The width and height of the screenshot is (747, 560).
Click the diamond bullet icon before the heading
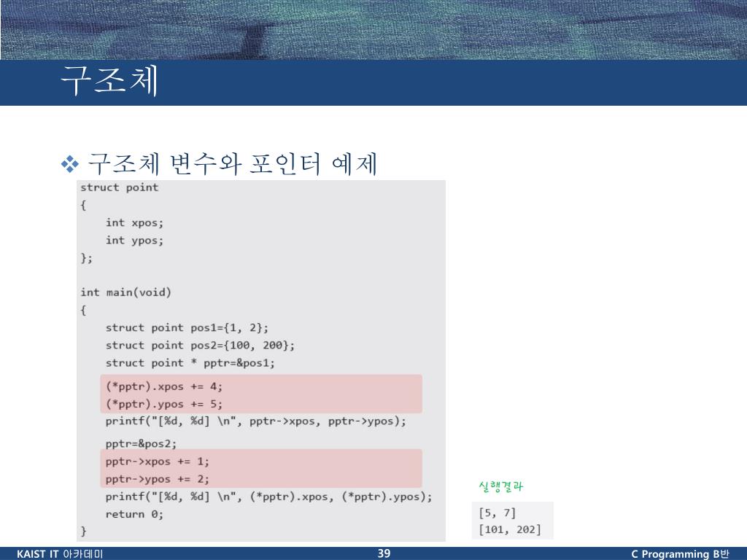click(x=70, y=164)
